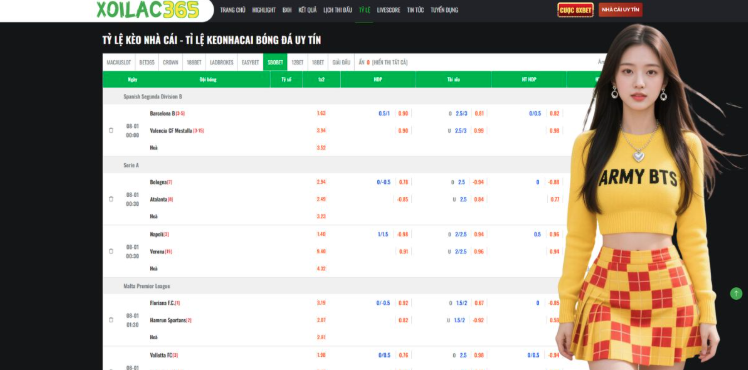This screenshot has height=370, width=748.
Task: Click the Barcelona B handicap line 0.5/1
Action: [x=384, y=113]
